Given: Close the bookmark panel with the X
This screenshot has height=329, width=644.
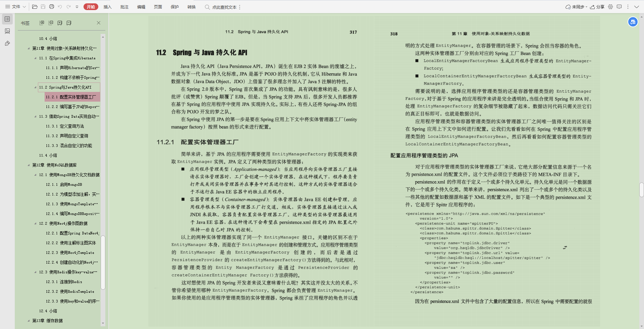Looking at the screenshot, I should [x=99, y=22].
